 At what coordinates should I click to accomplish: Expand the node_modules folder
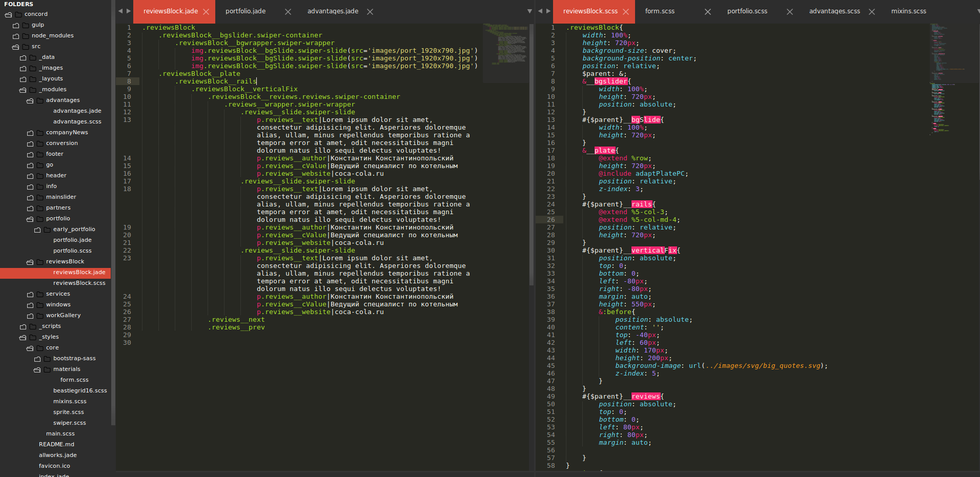15,36
